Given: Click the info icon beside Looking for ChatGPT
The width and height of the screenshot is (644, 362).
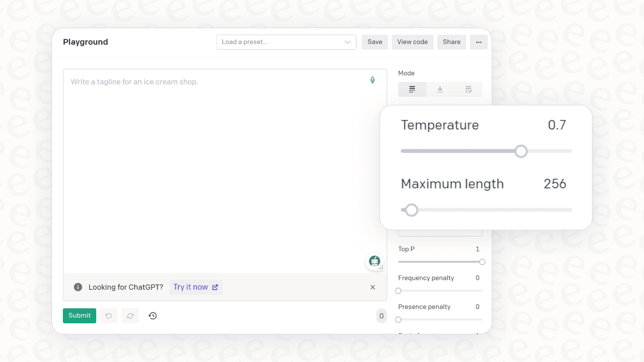Looking at the screenshot, I should coord(78,287).
